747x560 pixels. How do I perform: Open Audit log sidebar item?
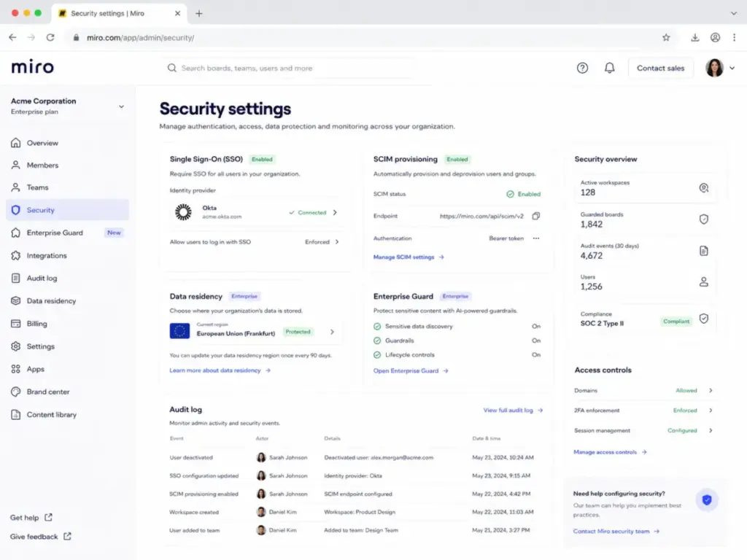point(67,278)
